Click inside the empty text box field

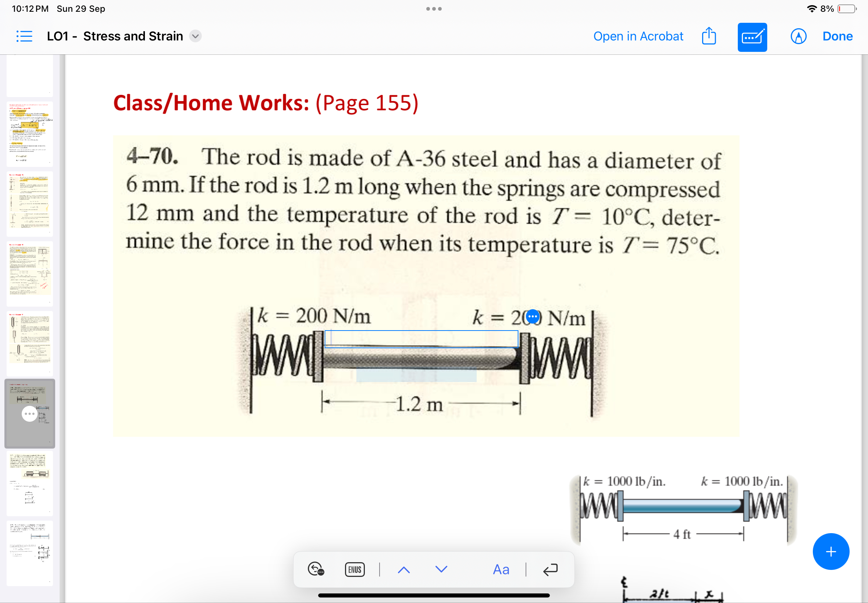[421, 339]
